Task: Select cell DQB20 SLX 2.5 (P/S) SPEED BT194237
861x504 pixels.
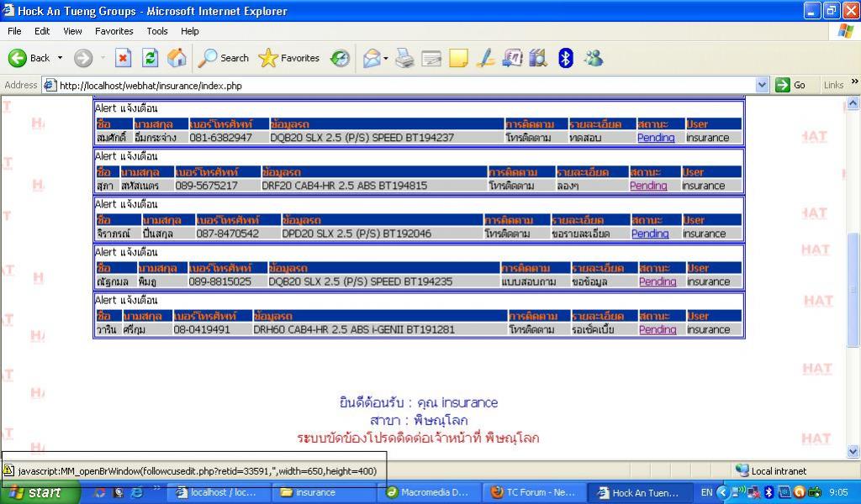Action: [362, 138]
